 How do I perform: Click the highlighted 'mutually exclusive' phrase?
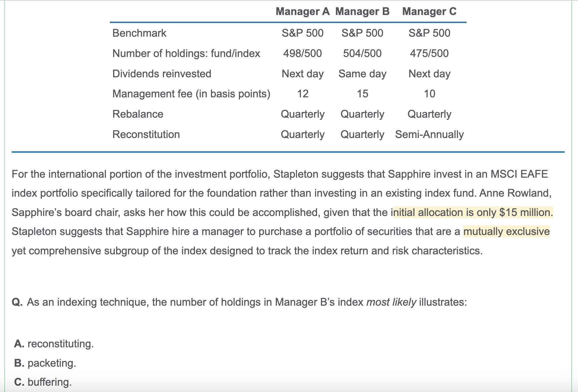[x=506, y=231]
